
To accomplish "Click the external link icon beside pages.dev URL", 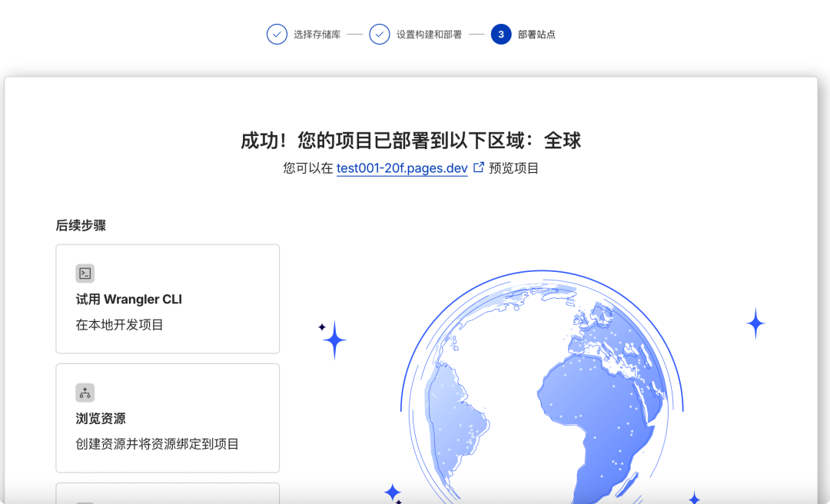I will (479, 167).
